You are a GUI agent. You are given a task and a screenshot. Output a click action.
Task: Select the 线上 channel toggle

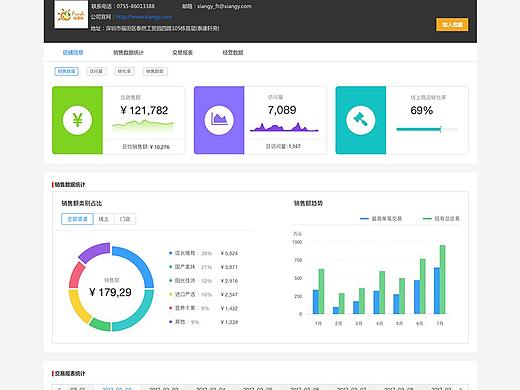pyautogui.click(x=104, y=219)
